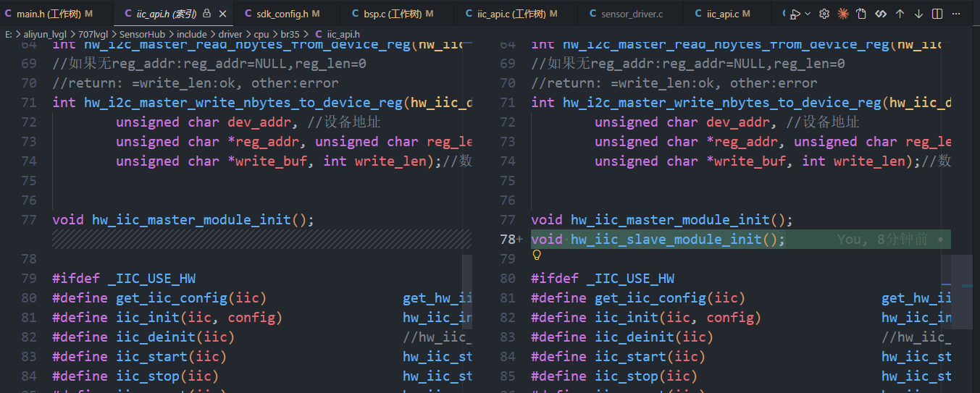Click the 78+ added line gutter marker

(510, 240)
